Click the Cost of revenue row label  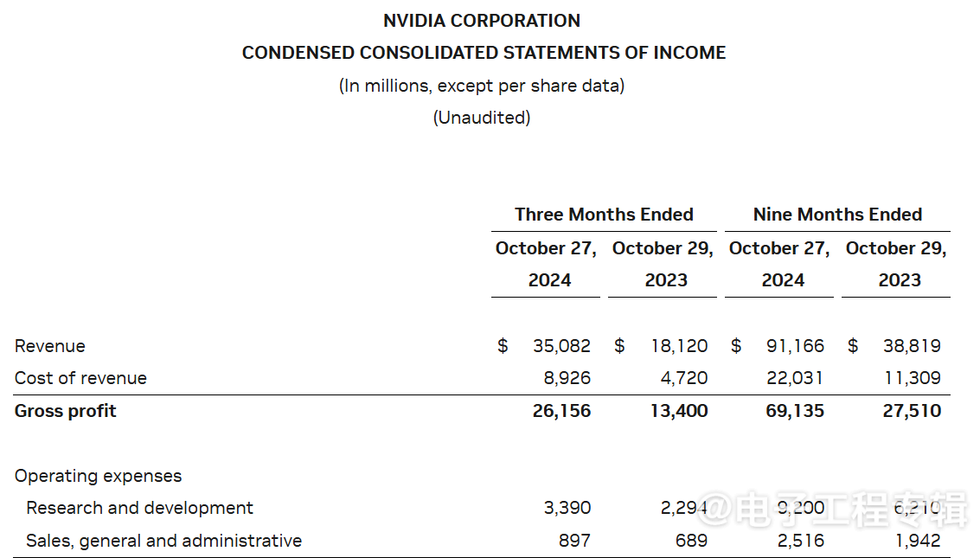tap(80, 378)
